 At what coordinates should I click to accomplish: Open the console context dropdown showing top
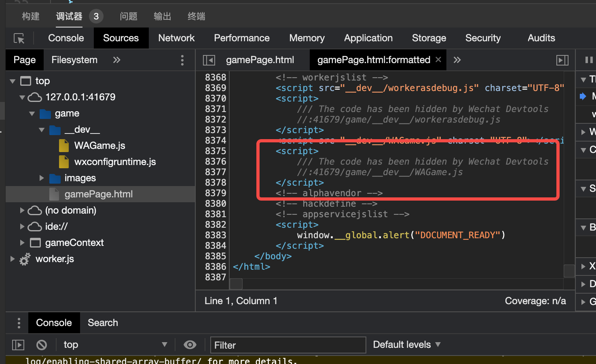(x=115, y=345)
